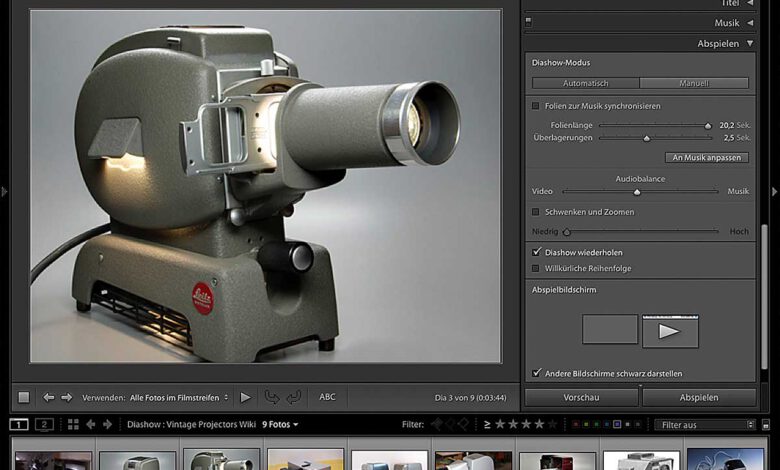Click An Musik anpassen button
Screen dimensions: 780x470
tap(706, 158)
